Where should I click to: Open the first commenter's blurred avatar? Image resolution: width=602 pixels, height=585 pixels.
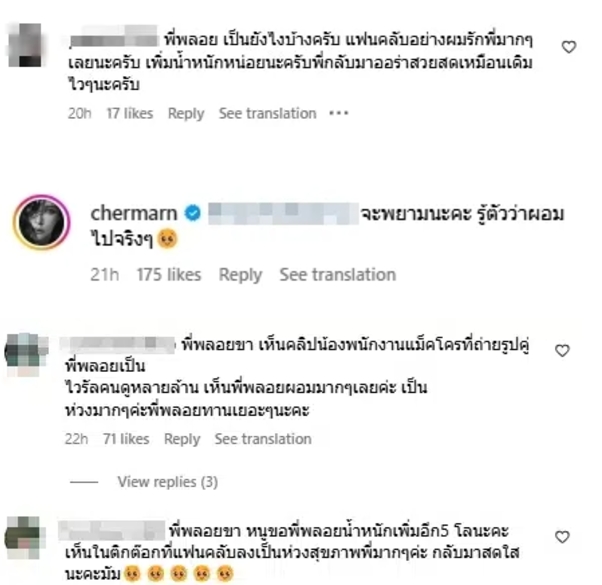click(25, 45)
